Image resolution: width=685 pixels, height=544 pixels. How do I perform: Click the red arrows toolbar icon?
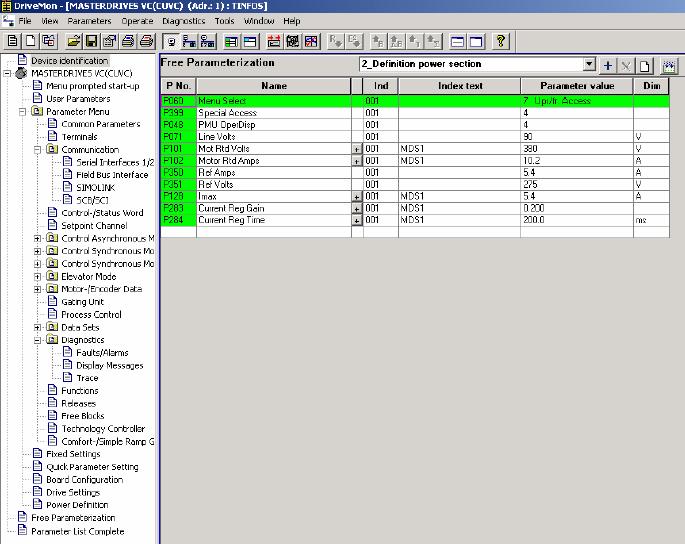click(x=274, y=42)
